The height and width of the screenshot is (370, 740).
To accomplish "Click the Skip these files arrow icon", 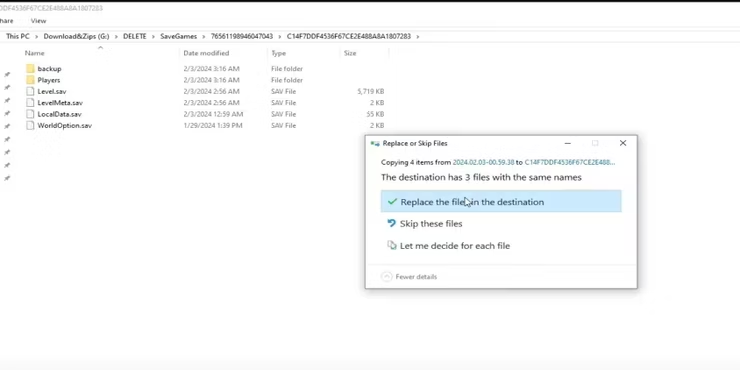I will 391,223.
